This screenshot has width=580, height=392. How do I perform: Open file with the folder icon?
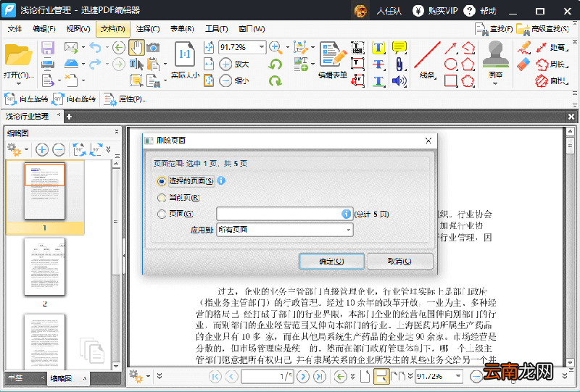(x=19, y=56)
